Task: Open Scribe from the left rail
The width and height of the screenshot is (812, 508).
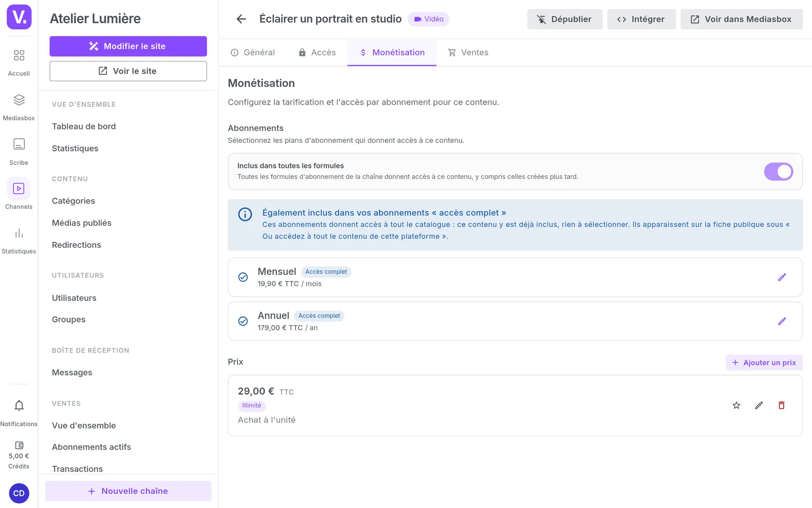Action: 19,152
